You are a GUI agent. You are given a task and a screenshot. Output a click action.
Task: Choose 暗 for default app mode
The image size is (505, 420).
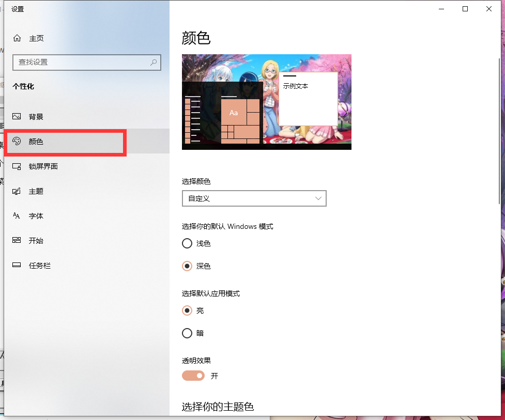click(x=187, y=333)
